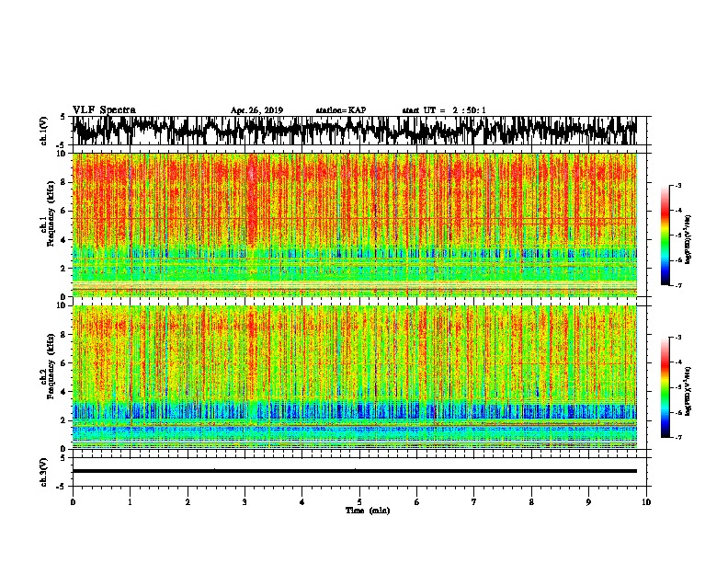Click the "Time (min)" axis label
The image size is (728, 563).
[368, 511]
